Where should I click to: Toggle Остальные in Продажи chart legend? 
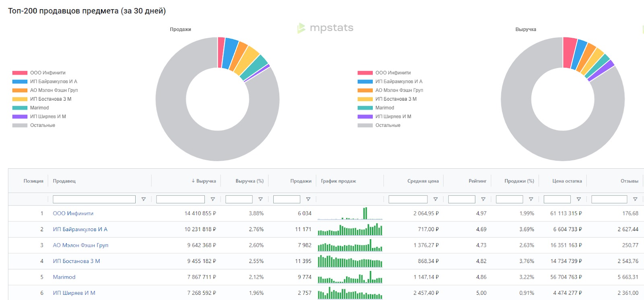34,125
